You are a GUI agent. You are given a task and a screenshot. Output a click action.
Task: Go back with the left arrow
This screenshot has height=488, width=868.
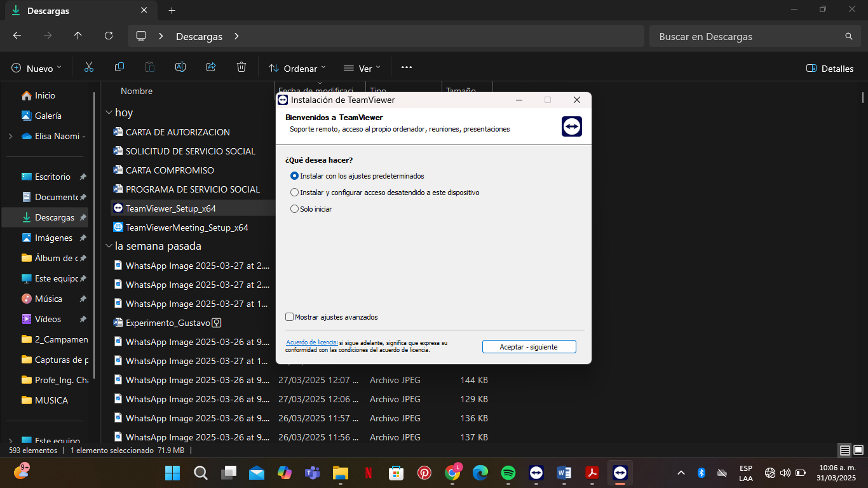pos(17,36)
